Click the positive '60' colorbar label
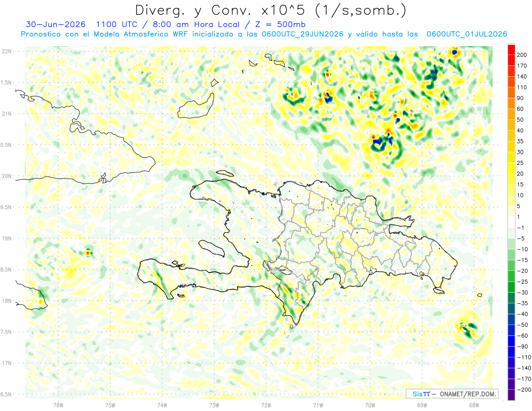Screen dimensions: 532x411 (x=520, y=109)
